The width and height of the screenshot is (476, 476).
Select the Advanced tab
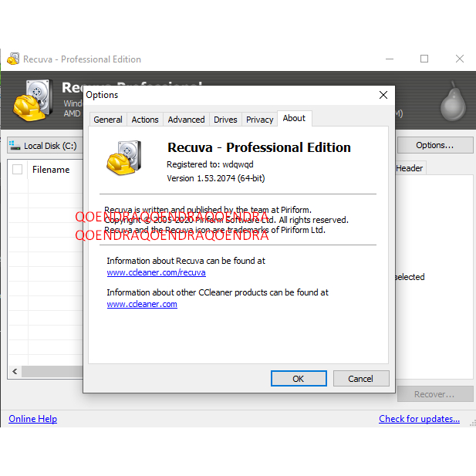tap(186, 120)
